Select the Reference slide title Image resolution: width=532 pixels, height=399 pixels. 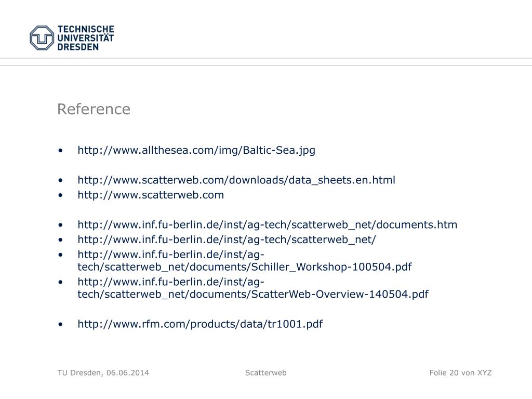(x=94, y=109)
